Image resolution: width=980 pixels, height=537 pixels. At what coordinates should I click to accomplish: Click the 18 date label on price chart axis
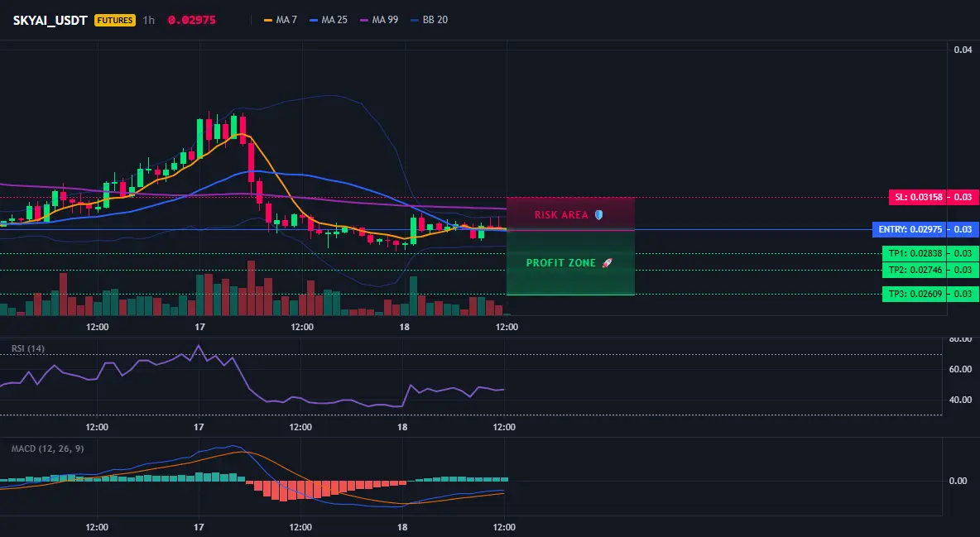[x=405, y=327]
